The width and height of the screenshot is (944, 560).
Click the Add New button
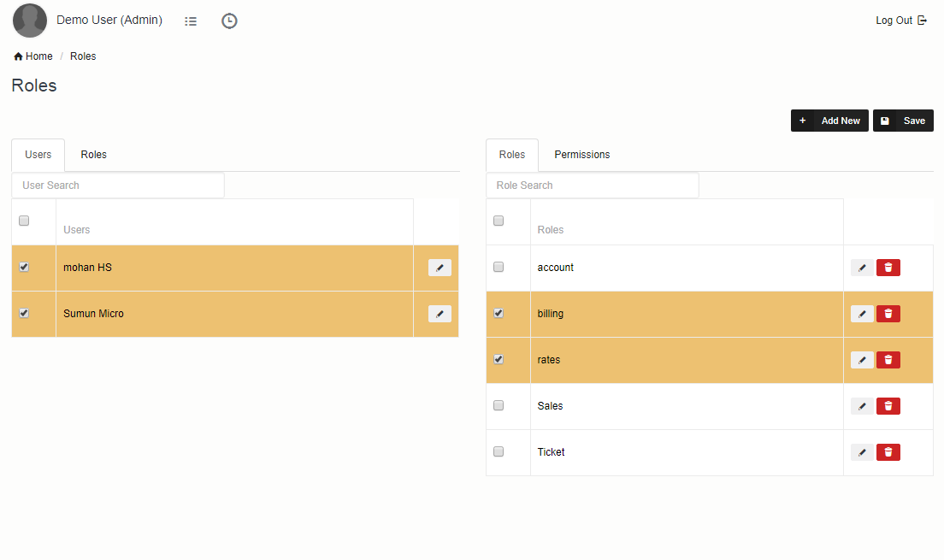coord(829,121)
